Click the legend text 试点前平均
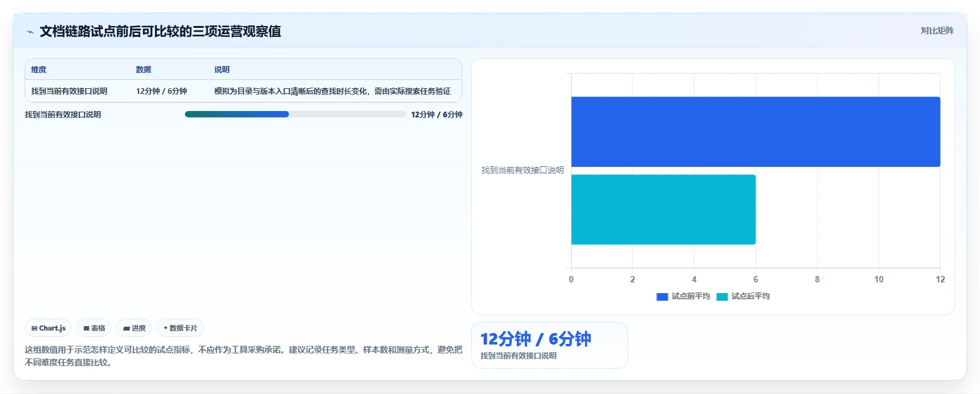The height and width of the screenshot is (394, 980). (690, 296)
